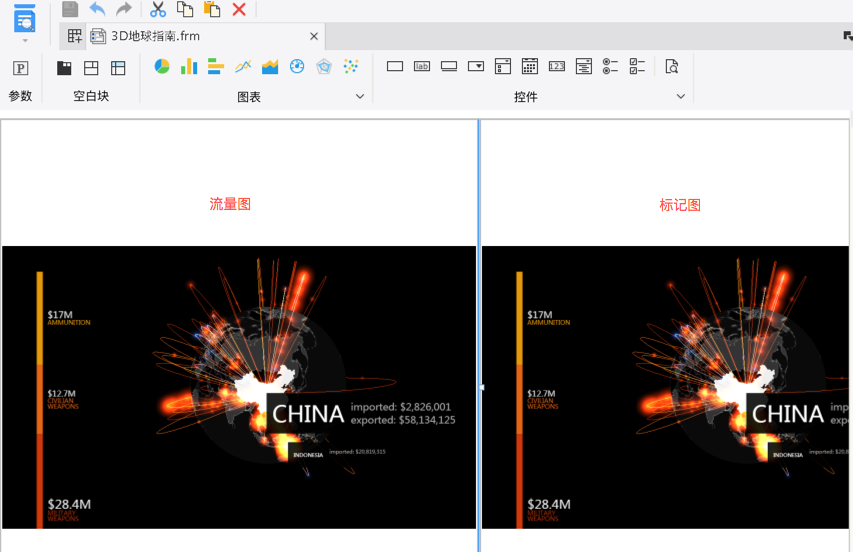The width and height of the screenshot is (853, 552).
Task: Open the dropdown arrow under the preview icon
Action: click(24, 40)
